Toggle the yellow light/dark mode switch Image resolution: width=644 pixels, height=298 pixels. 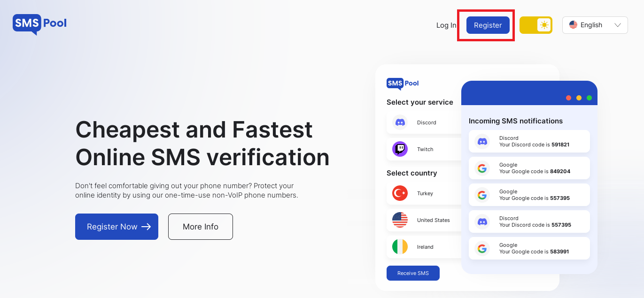click(x=536, y=25)
